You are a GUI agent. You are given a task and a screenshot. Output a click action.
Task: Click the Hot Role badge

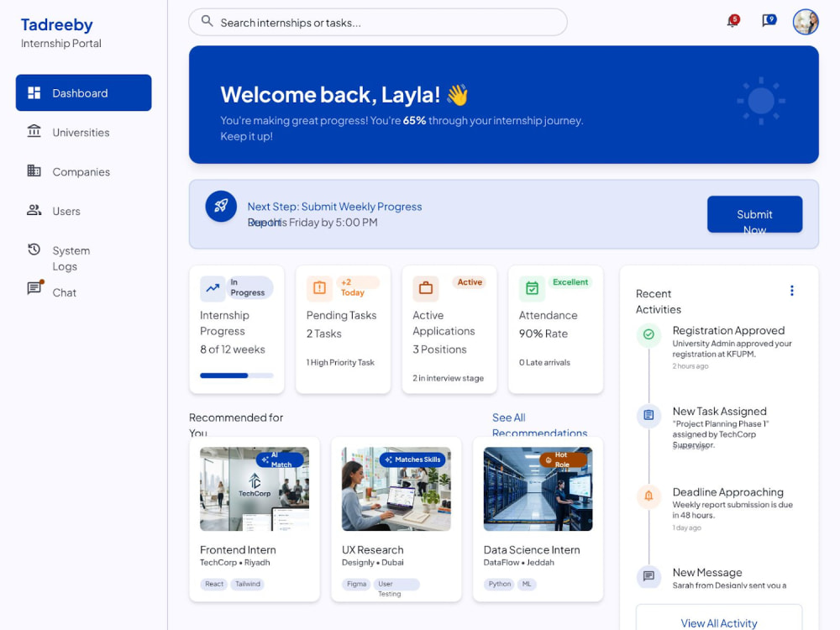click(563, 459)
